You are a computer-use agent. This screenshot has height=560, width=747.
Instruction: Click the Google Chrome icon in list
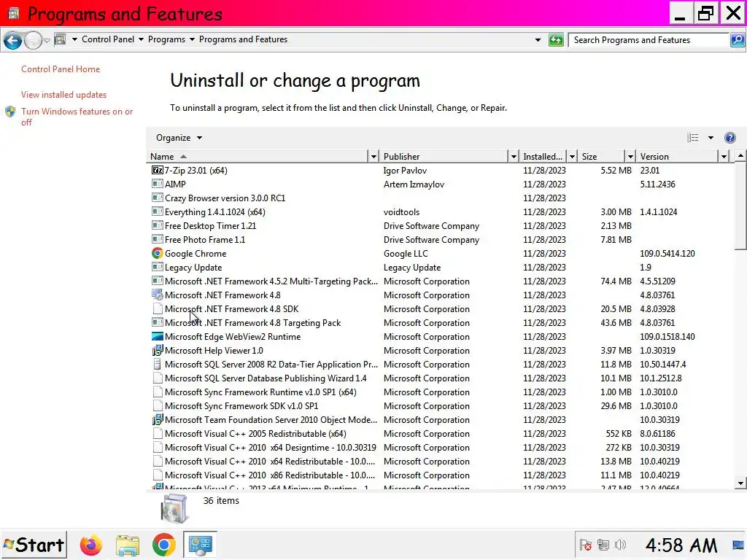click(158, 253)
